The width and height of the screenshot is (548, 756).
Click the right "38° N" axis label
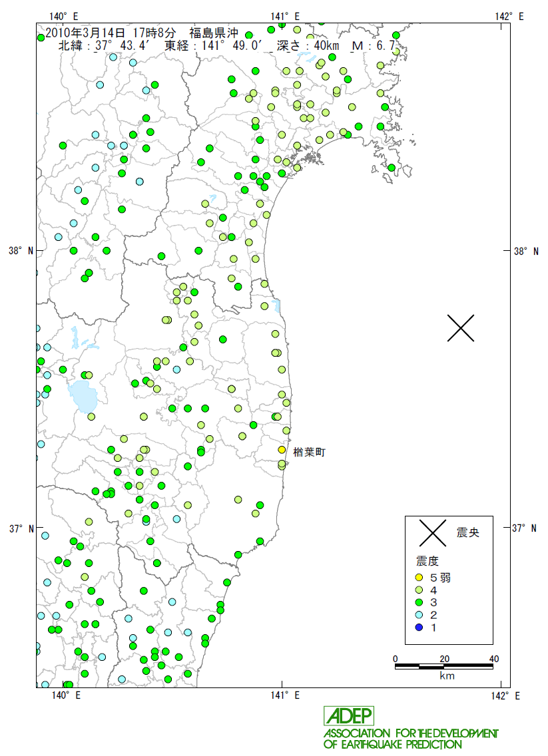point(526,251)
